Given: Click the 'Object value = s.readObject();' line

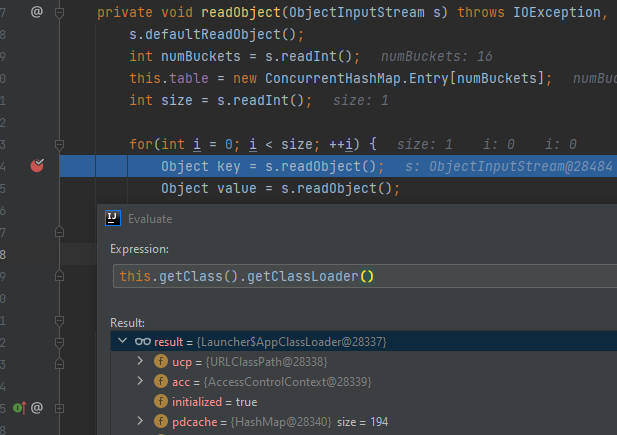Looking at the screenshot, I should [x=280, y=189].
